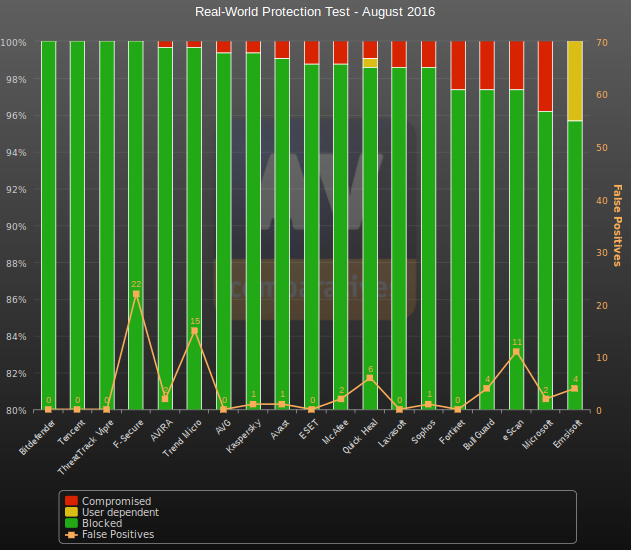Click the 70 right axis label

coord(602,42)
